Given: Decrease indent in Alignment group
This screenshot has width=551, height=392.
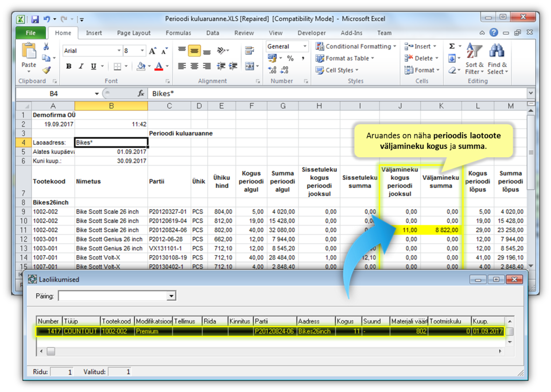Looking at the screenshot, I should [x=221, y=66].
